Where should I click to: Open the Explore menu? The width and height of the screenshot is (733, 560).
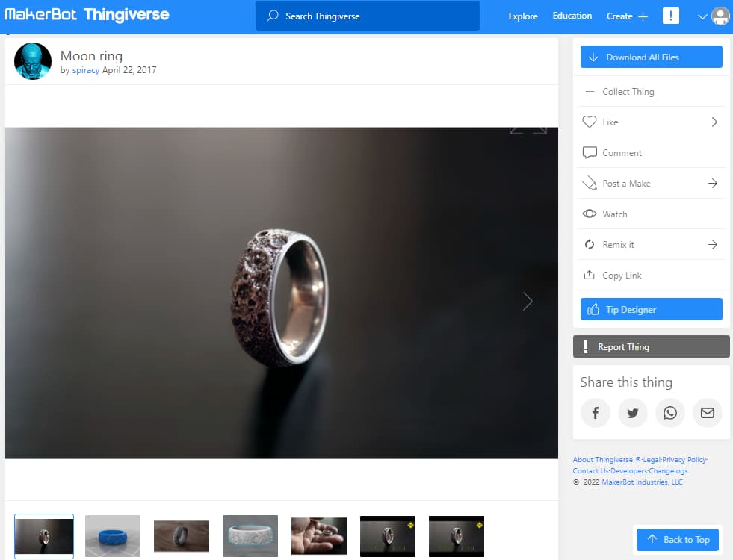click(523, 16)
